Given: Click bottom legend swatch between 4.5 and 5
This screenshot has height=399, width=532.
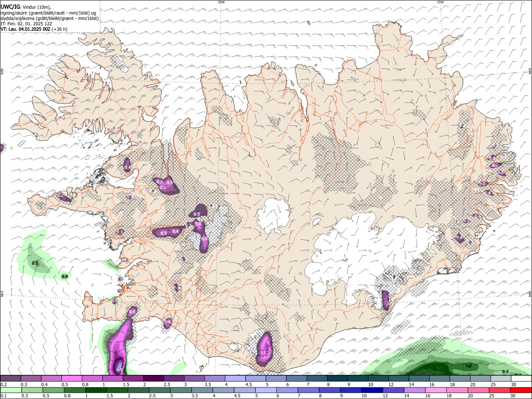Looking at the screenshot, I should (x=244, y=390).
